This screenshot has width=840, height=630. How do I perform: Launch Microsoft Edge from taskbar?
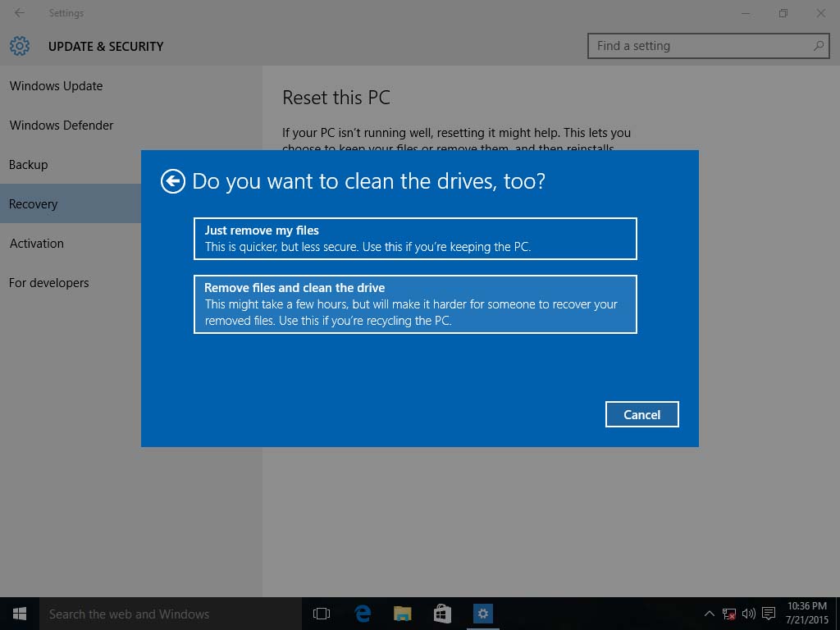363,614
